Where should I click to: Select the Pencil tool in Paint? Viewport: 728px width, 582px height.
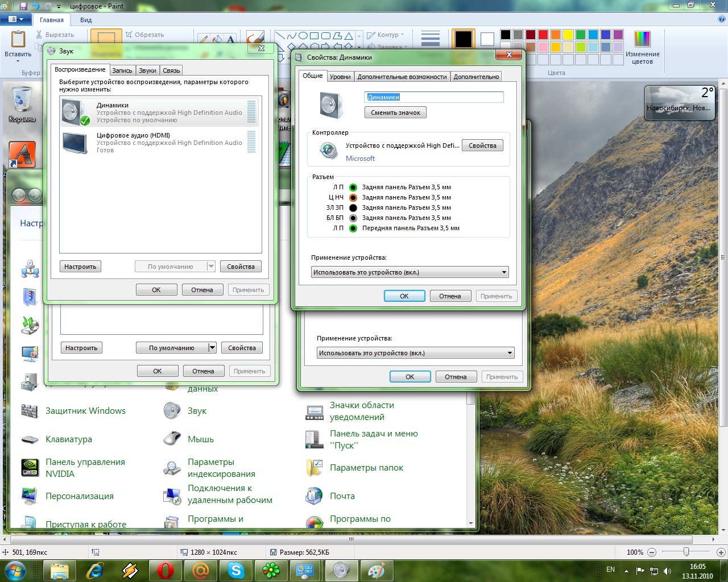tap(204, 39)
